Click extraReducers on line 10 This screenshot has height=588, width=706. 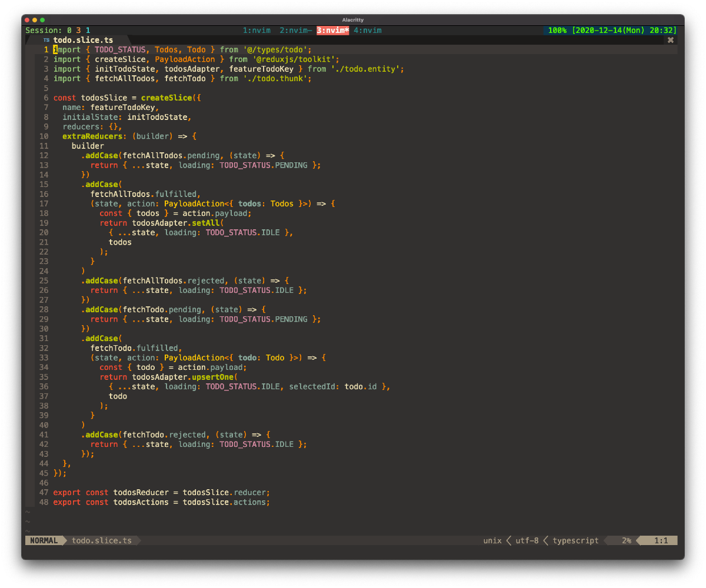coord(93,136)
